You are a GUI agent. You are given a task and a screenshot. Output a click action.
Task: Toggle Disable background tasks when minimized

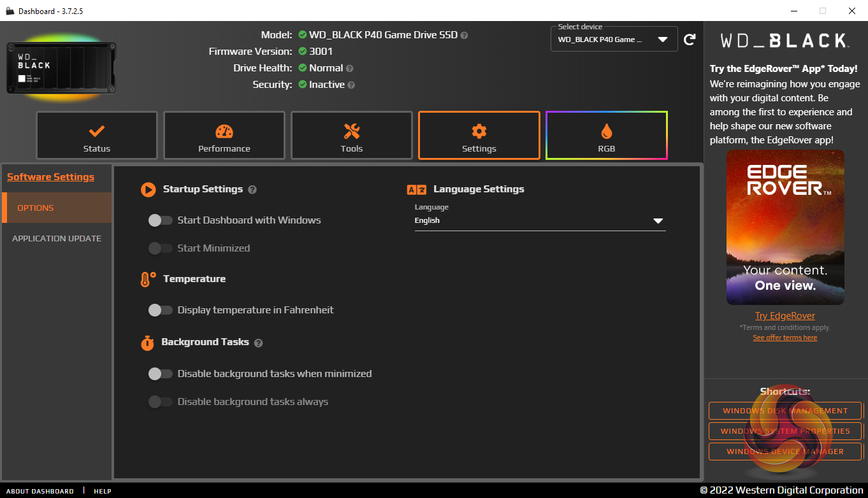(161, 374)
